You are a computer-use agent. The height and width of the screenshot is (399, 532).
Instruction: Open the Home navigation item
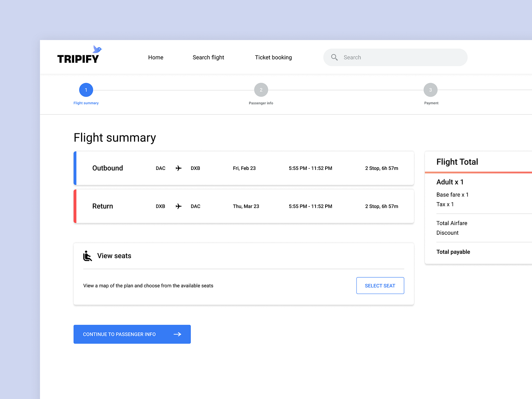point(156,57)
